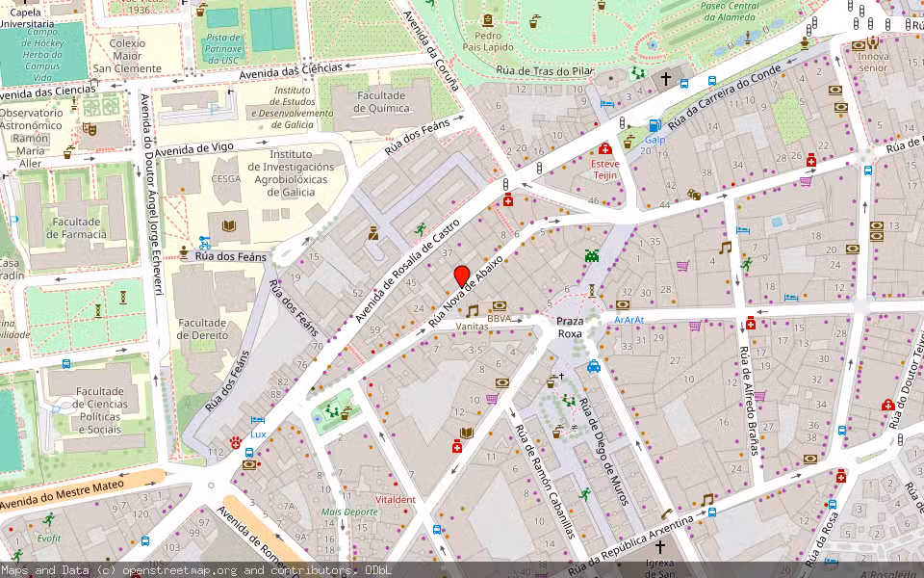Select 'Observatorio Astronómico Ramón María Aller' label
Image resolution: width=924 pixels, height=578 pixels.
[x=31, y=138]
